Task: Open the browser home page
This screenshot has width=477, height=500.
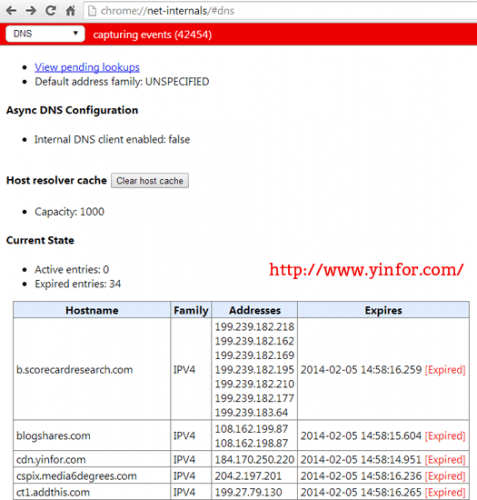Action: pyautogui.click(x=70, y=11)
